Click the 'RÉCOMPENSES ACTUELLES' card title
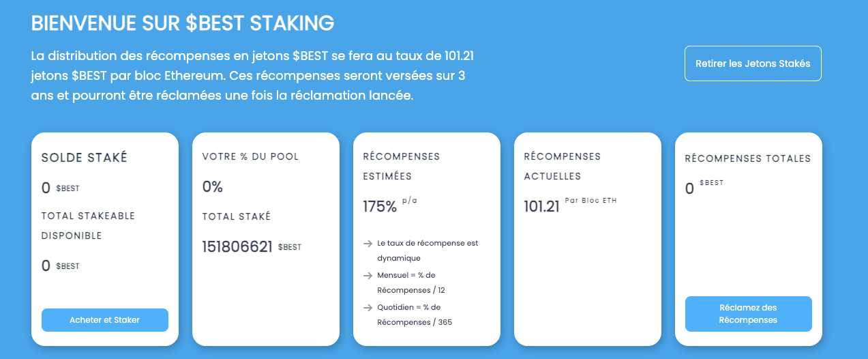This screenshot has height=359, width=868. 562,166
